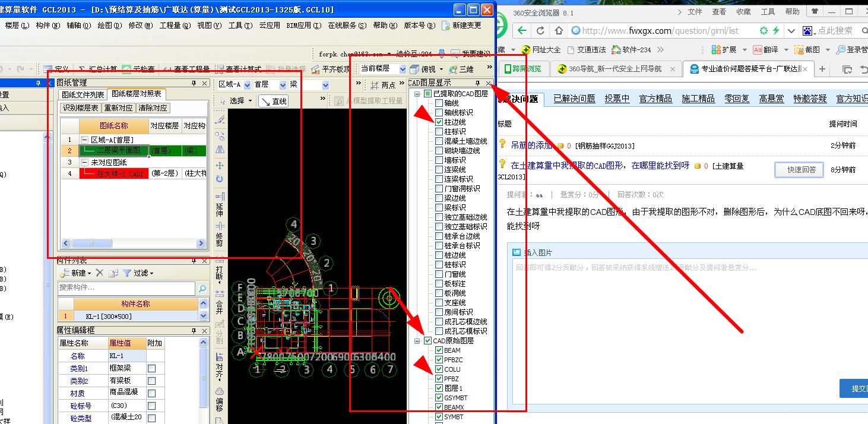
Task: Activate the 偏移 (offset) tool
Action: click(x=219, y=401)
